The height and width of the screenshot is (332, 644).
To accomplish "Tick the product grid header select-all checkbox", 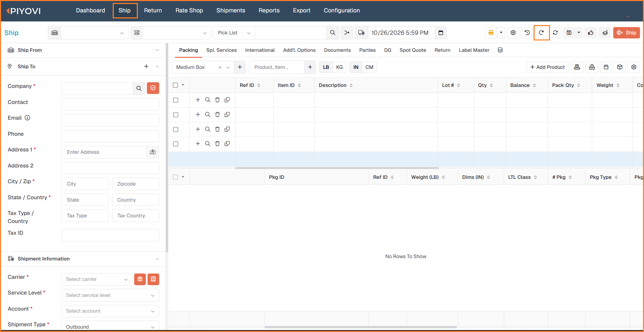I will (175, 85).
